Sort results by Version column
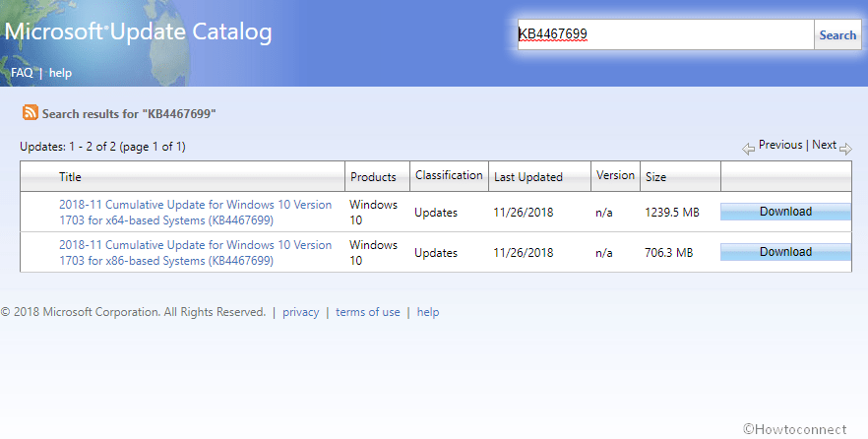The height and width of the screenshot is (439, 868). 616,175
